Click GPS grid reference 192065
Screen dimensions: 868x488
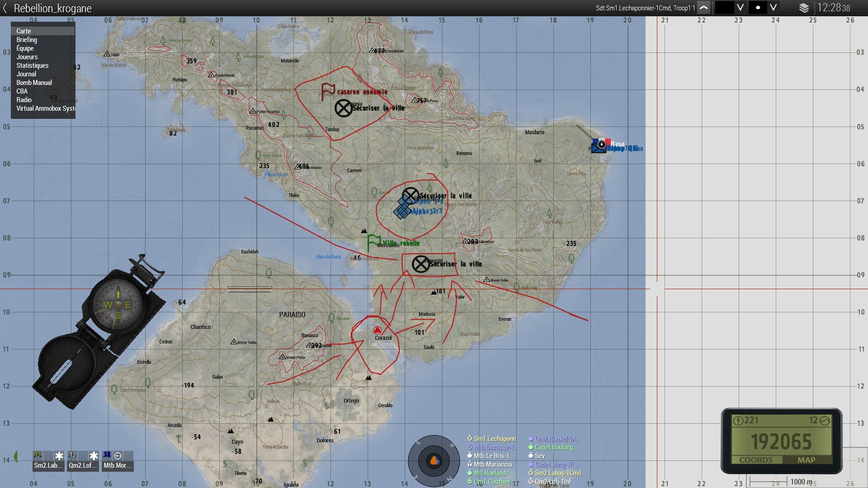(781, 441)
